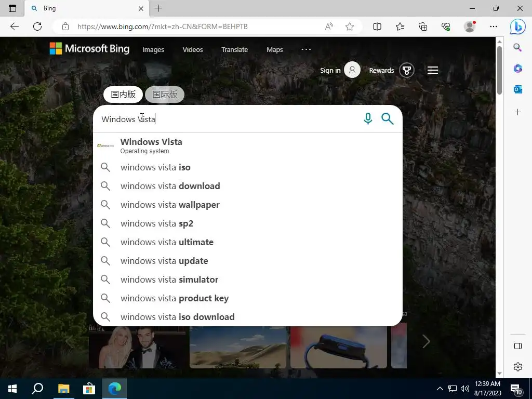This screenshot has width=532, height=399.
Task: Open the desert landscape news thumbnail
Action: [238, 347]
